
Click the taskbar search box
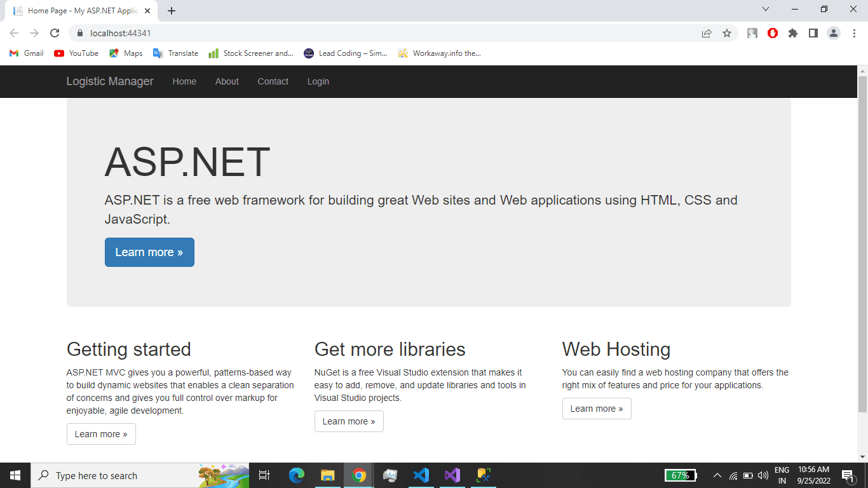(x=140, y=475)
